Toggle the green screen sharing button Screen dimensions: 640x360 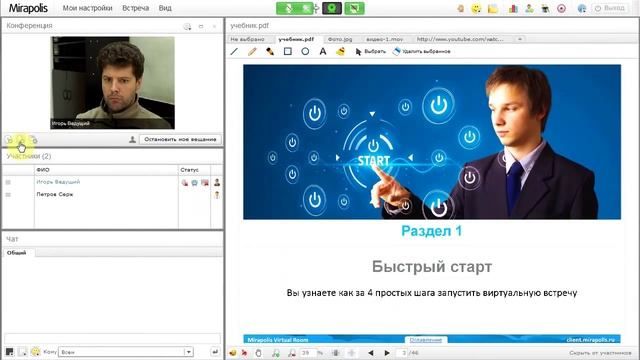click(x=354, y=8)
